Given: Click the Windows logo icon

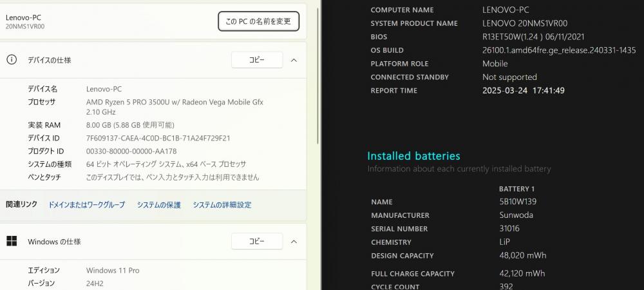Looking at the screenshot, I should (x=12, y=242).
